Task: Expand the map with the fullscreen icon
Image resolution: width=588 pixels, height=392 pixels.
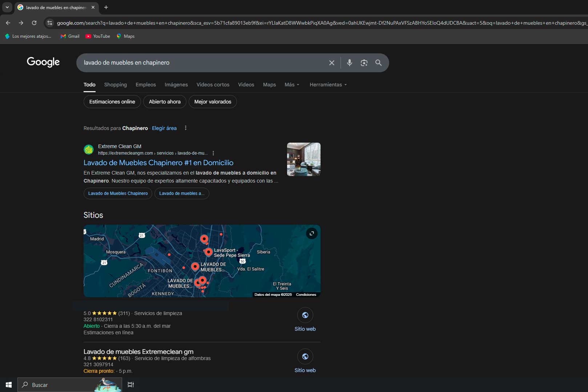Action: tap(311, 233)
